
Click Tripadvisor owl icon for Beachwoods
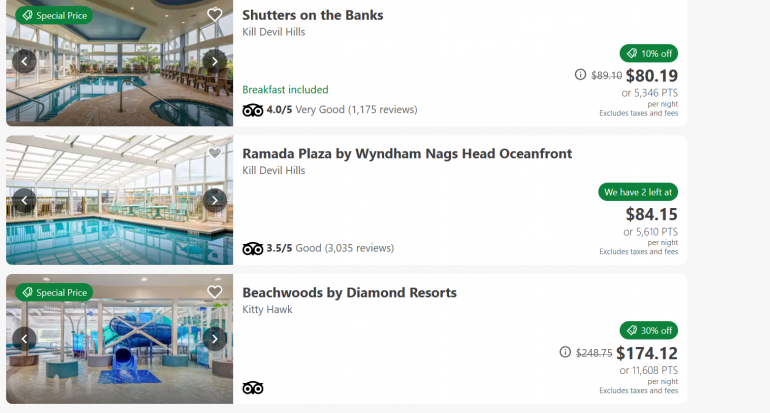[x=252, y=388]
